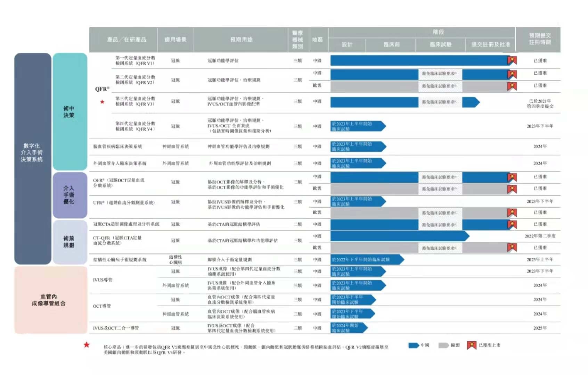Click the red star before the 核心產品 footnote
Viewport: 588px width, 375px height.
pyautogui.click(x=87, y=345)
